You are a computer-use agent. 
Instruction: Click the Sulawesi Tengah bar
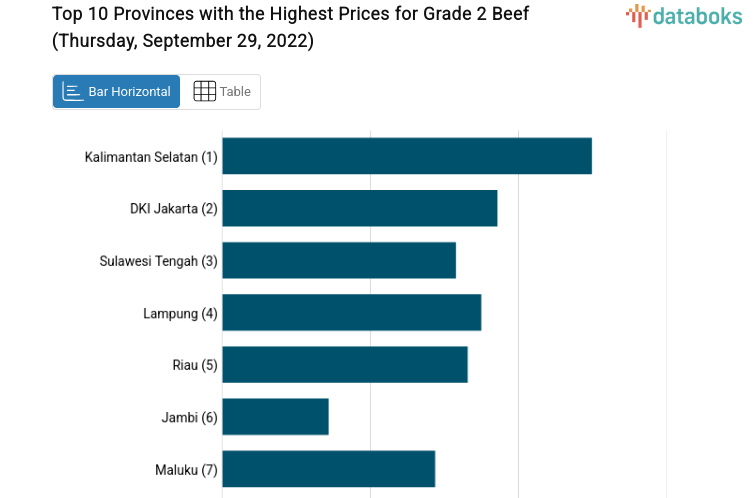click(338, 260)
